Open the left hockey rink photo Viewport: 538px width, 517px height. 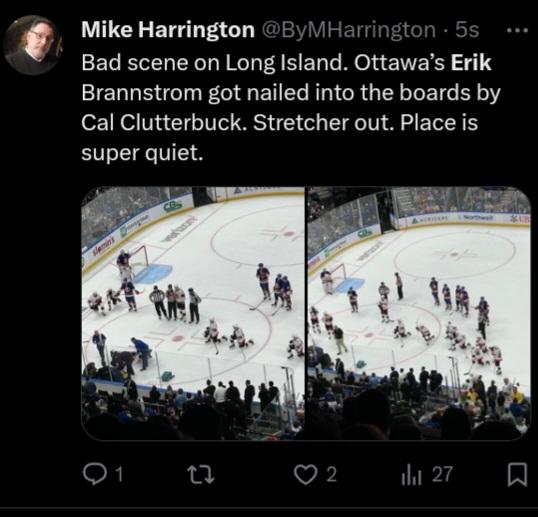[193, 313]
